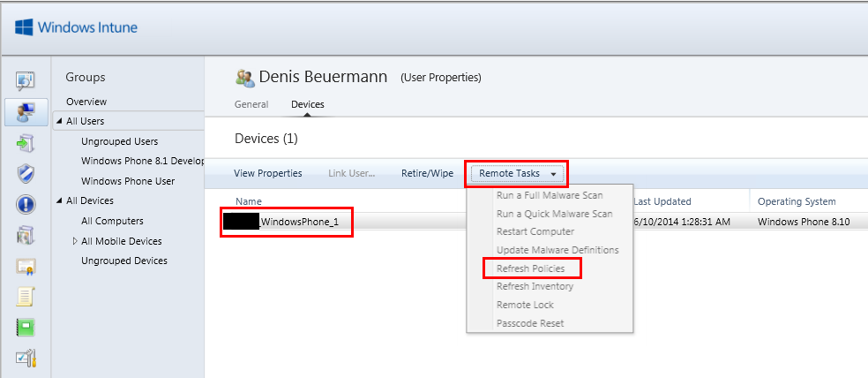Select Ungrouped Users group
Screen dimensions: 868x378
[120, 141]
